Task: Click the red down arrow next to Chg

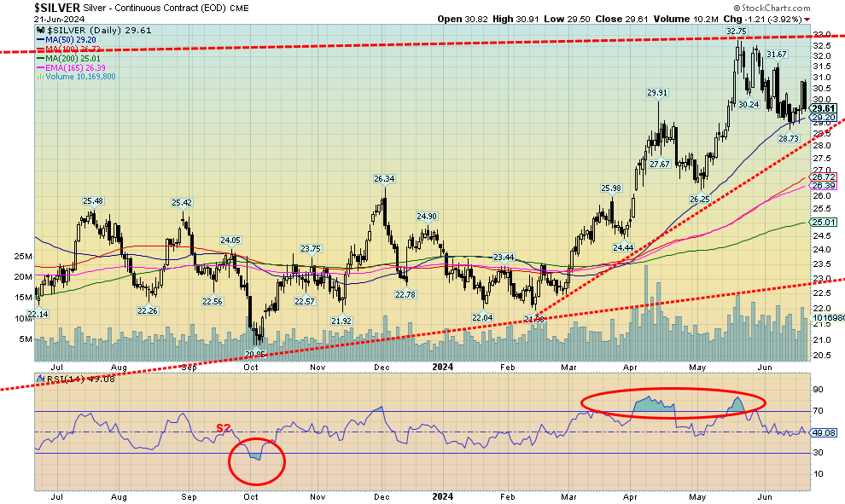Action: click(807, 19)
